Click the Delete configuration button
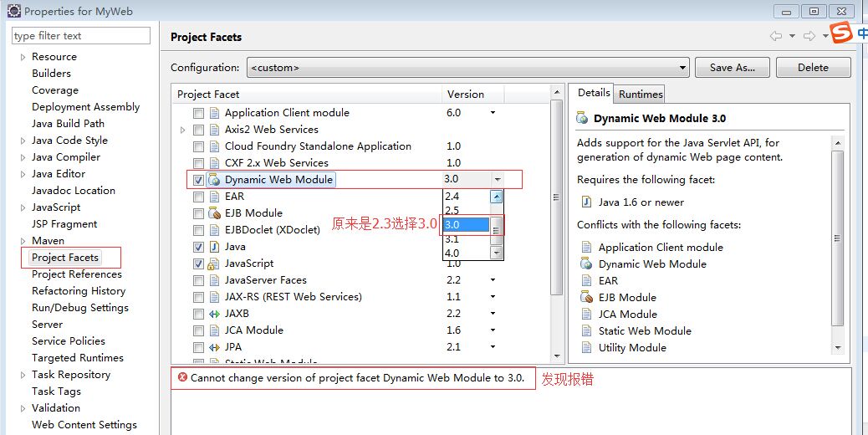 [x=813, y=68]
